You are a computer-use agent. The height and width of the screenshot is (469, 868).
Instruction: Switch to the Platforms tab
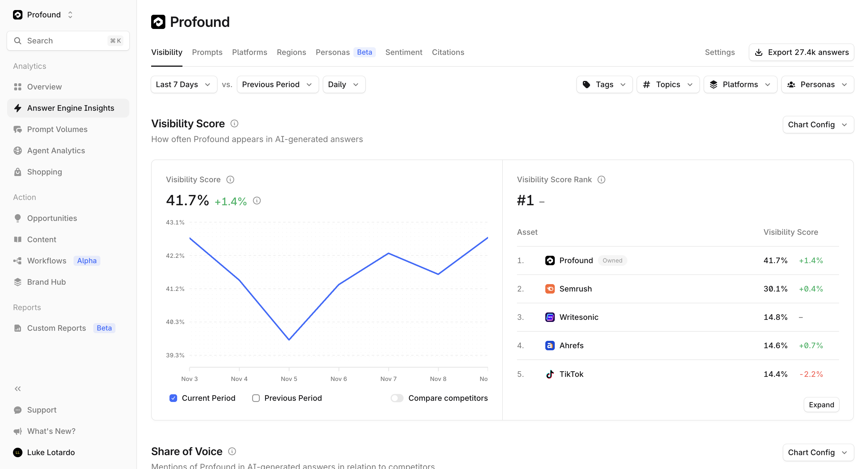(249, 52)
